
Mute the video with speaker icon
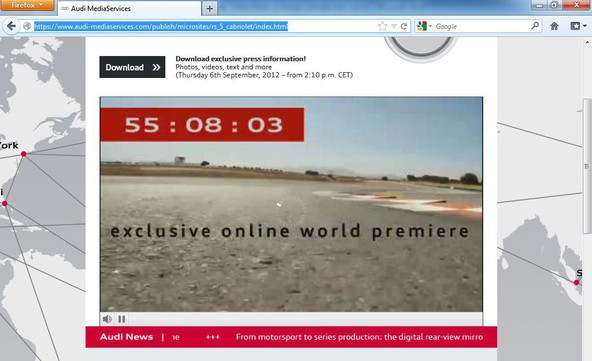(x=107, y=319)
